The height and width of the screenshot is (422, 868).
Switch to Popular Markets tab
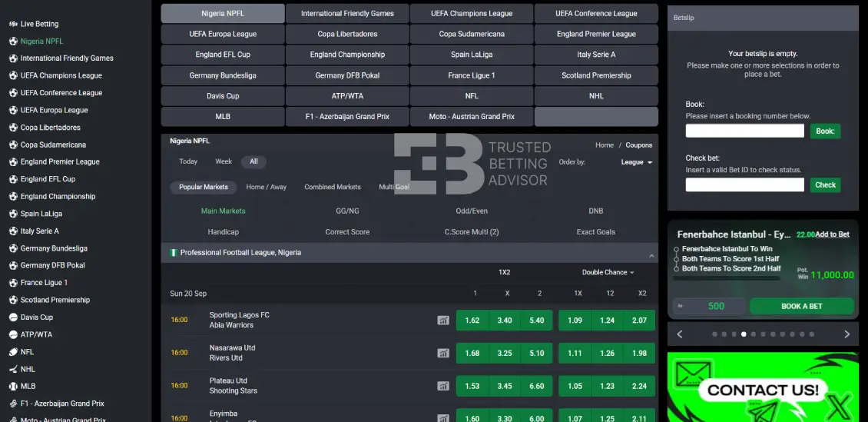(x=203, y=188)
